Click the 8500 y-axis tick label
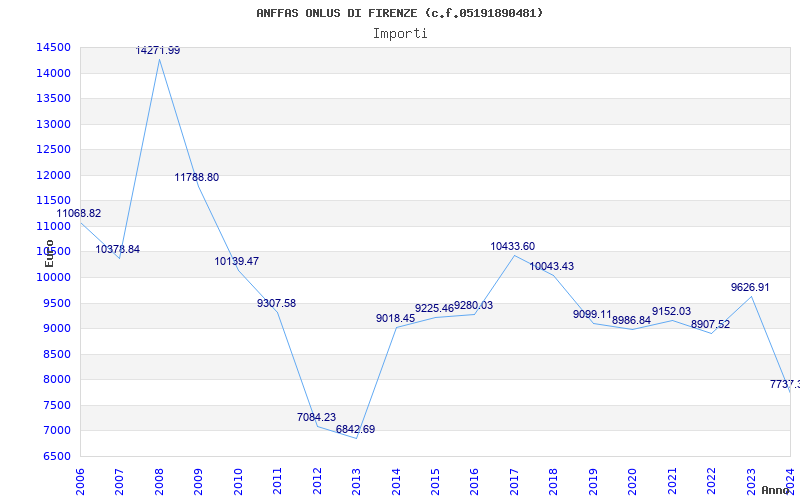Image resolution: width=800 pixels, height=500 pixels. coord(56,354)
